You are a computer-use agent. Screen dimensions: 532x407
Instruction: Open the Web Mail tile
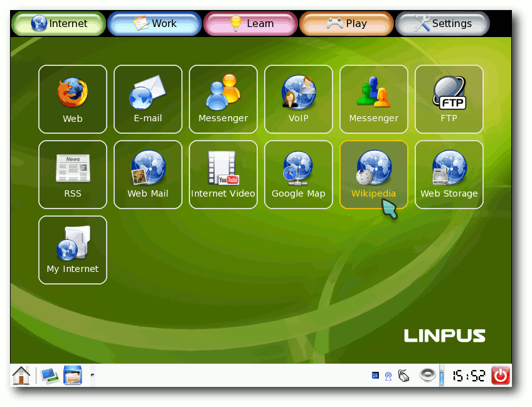tap(148, 175)
